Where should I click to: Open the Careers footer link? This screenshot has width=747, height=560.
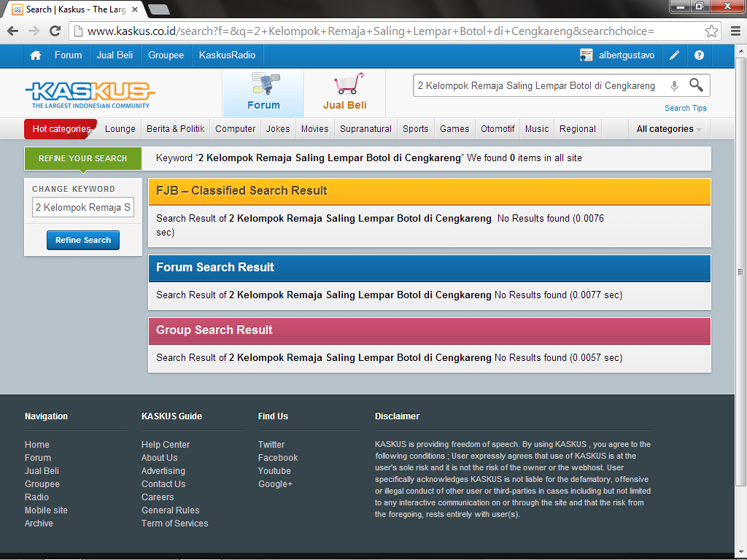coord(158,497)
